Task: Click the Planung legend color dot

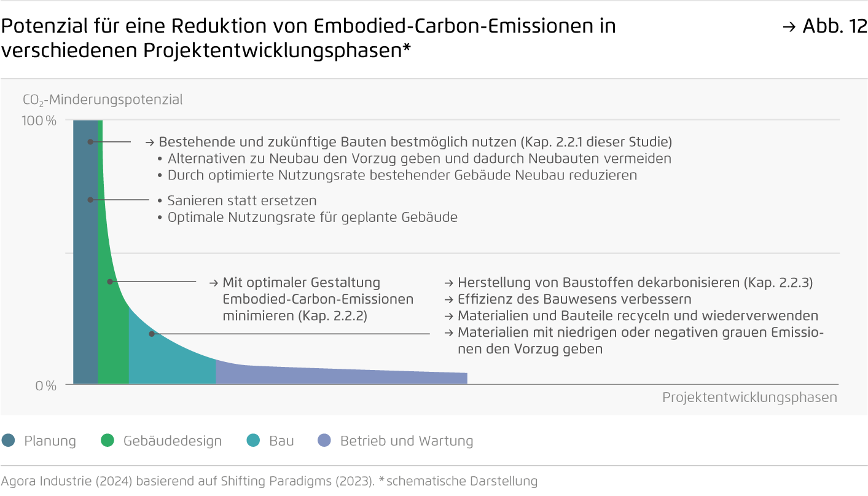Action: point(9,440)
